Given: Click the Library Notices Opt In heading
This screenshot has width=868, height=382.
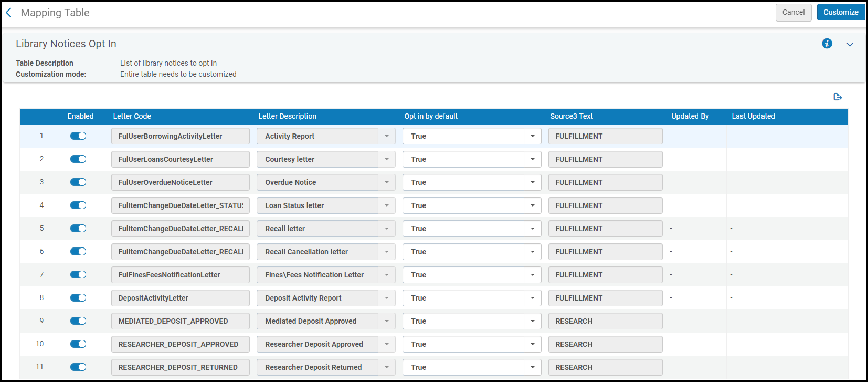Looking at the screenshot, I should (66, 44).
